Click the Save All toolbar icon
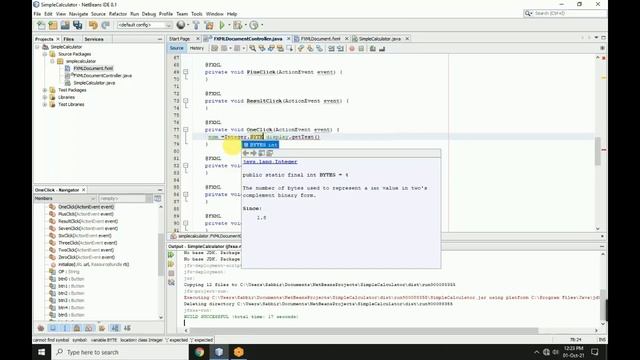This screenshot has height=360, width=640. pos(78,25)
